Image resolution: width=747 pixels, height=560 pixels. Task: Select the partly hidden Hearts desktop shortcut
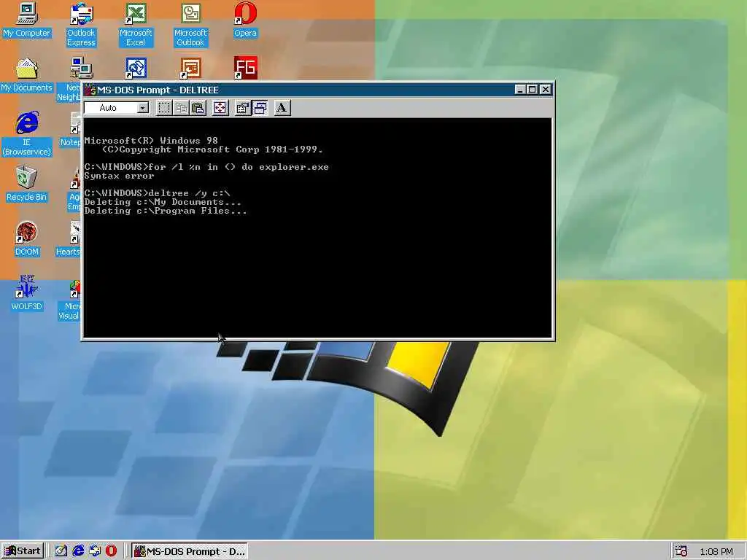click(68, 238)
